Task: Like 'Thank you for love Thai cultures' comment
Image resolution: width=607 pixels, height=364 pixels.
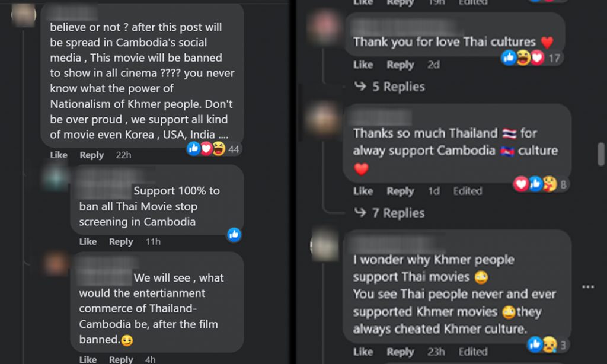Action: click(x=363, y=65)
